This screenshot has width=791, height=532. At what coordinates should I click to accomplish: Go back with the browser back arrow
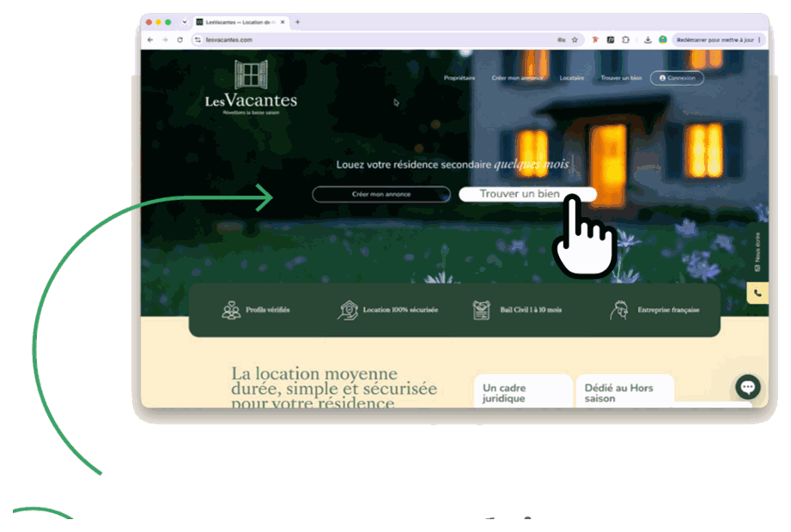pos(150,39)
